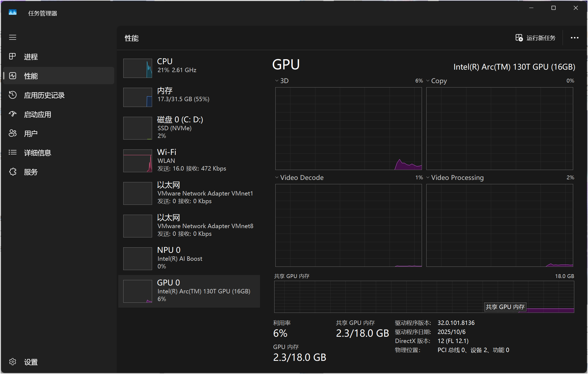This screenshot has width=588, height=374.
Task: Open 详细信息 details list icon
Action: [x=13, y=152]
